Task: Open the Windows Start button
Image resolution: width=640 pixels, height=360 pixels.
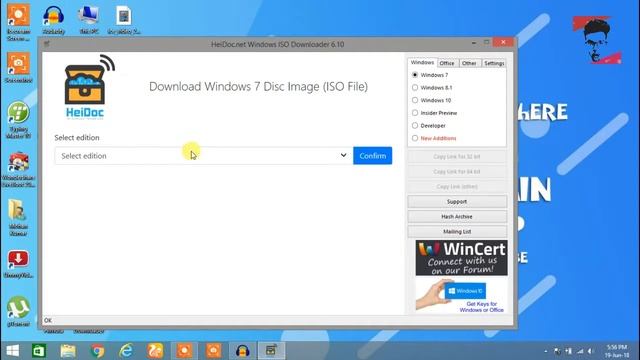Action: (12, 351)
